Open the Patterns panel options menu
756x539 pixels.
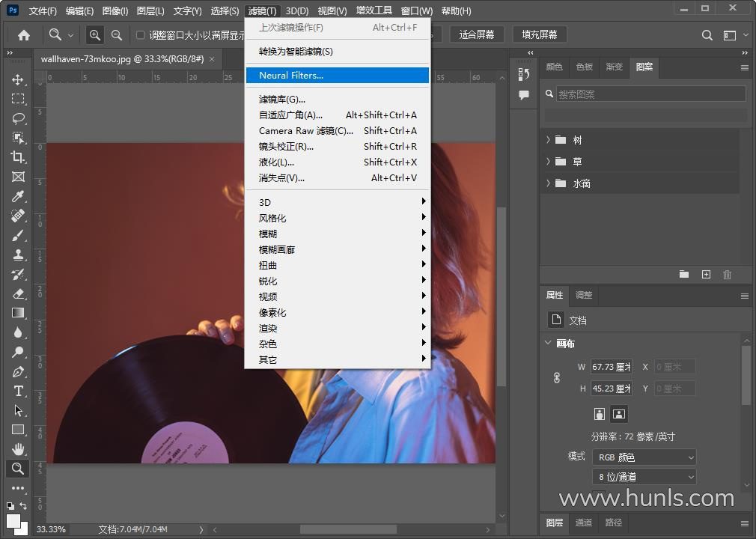pyautogui.click(x=745, y=67)
